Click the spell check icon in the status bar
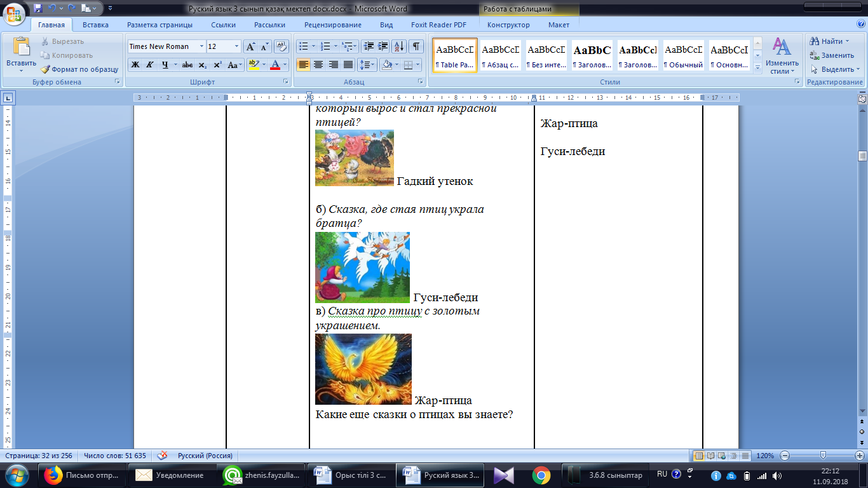This screenshot has width=868, height=488. 163,456
